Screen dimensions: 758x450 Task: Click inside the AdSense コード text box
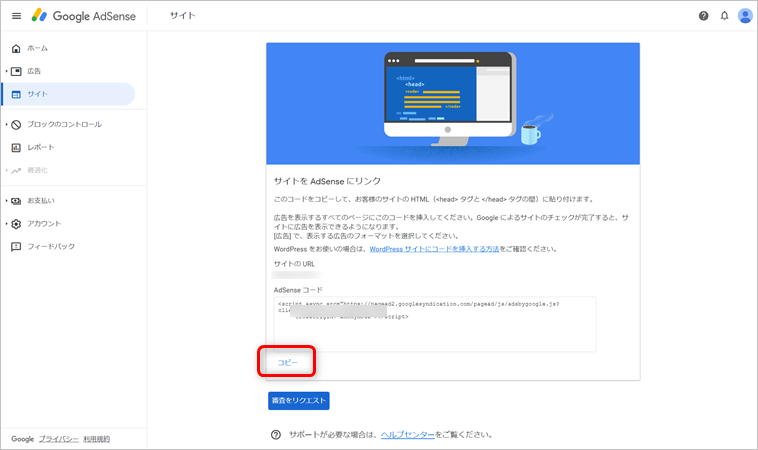tap(434, 323)
